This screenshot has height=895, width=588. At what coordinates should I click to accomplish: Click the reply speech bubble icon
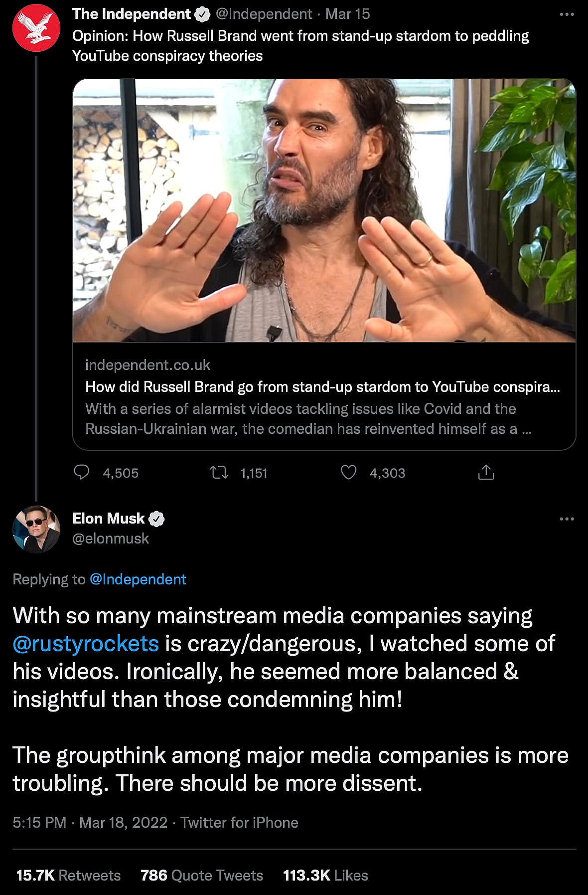pos(81,472)
